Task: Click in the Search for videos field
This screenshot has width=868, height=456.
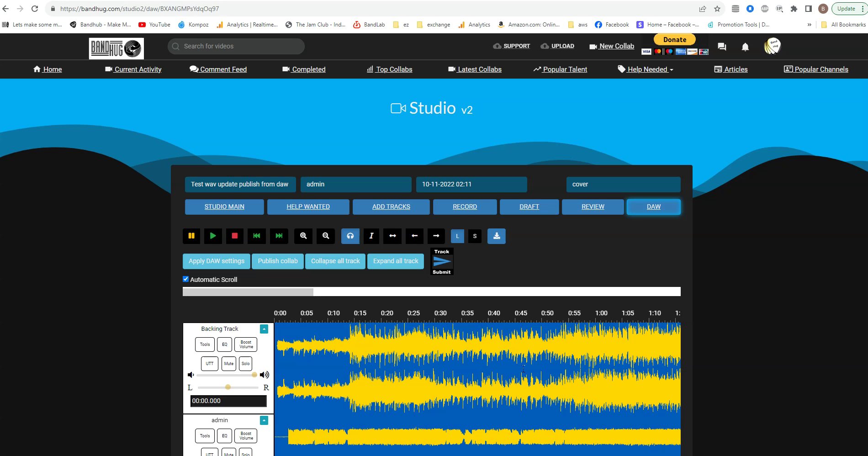Action: pos(236,46)
